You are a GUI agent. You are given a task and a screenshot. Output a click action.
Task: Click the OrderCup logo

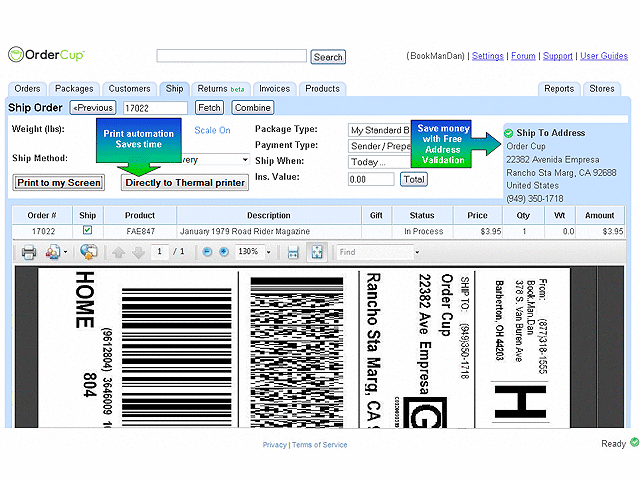coord(46,54)
